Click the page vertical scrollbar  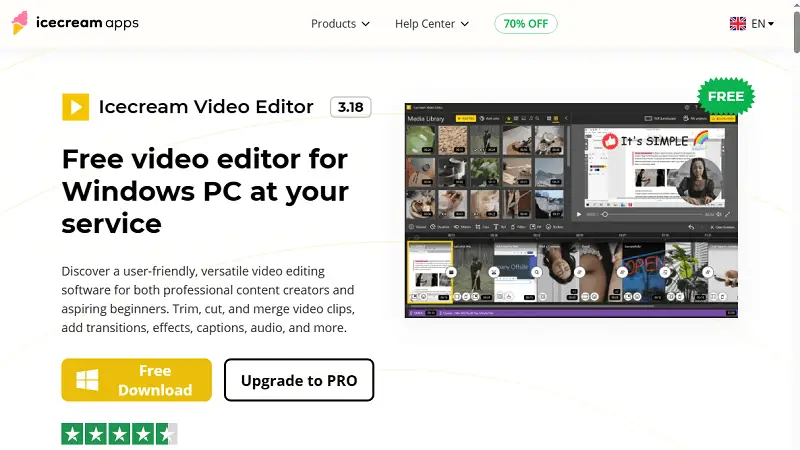coord(796,33)
